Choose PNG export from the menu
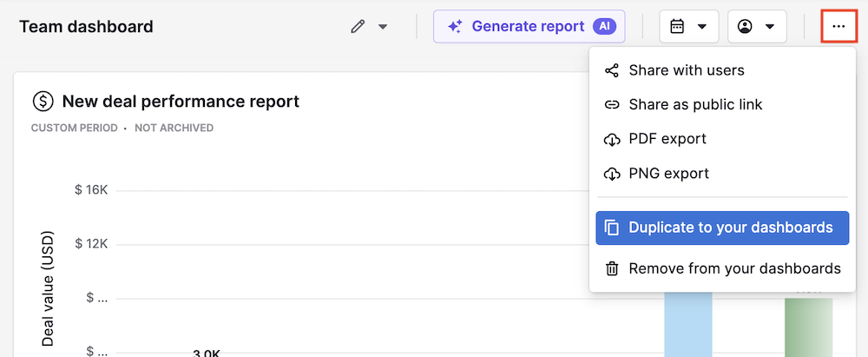 (x=722, y=174)
